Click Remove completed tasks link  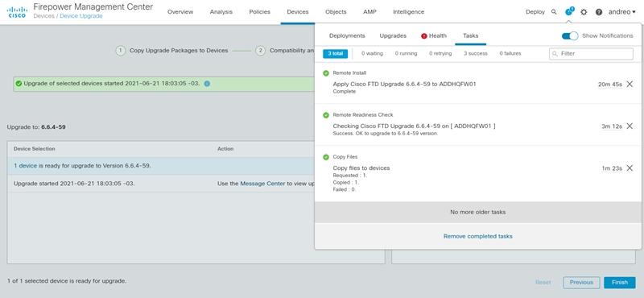pyautogui.click(x=477, y=236)
